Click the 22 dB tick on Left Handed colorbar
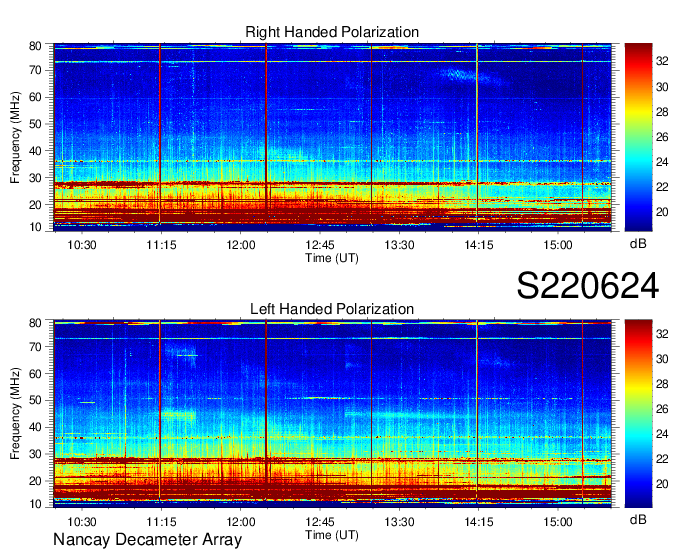Screen dimensions: 680x552 tap(662, 459)
